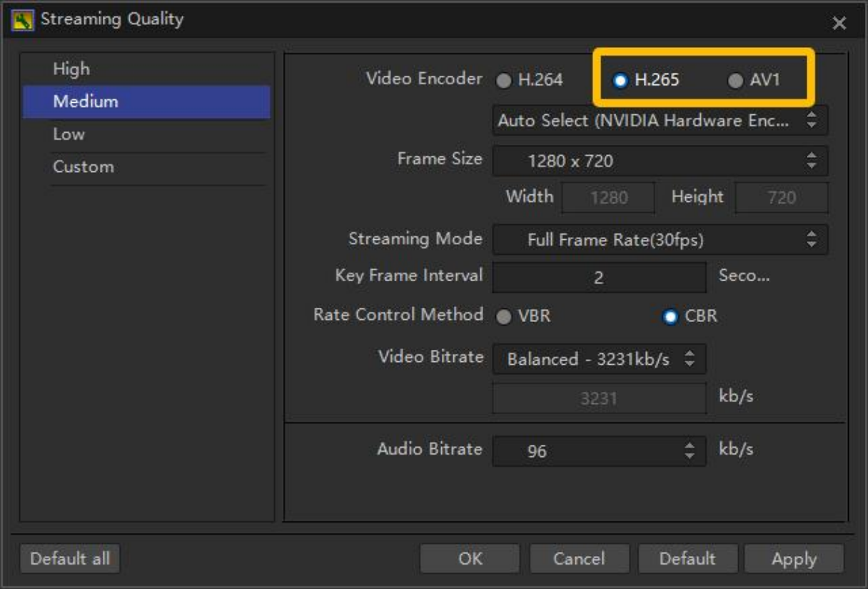The image size is (868, 589).
Task: Select CBR rate control method
Action: click(670, 317)
